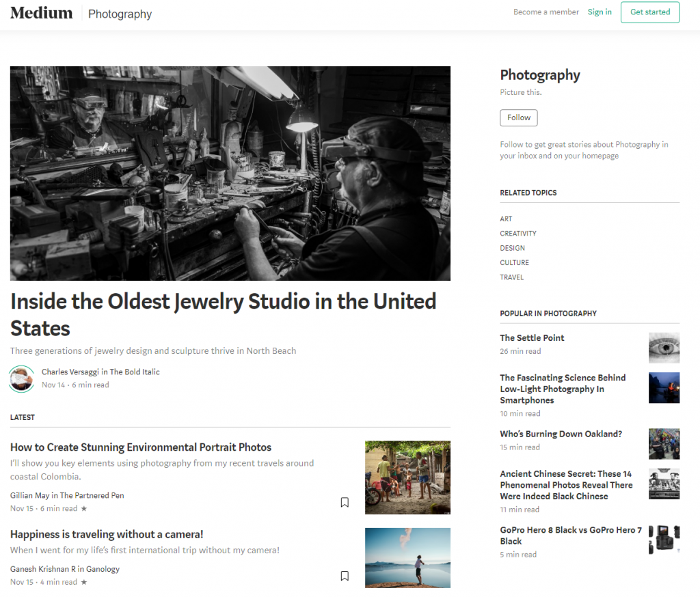Click Become a member
This screenshot has width=700, height=597.
point(546,12)
